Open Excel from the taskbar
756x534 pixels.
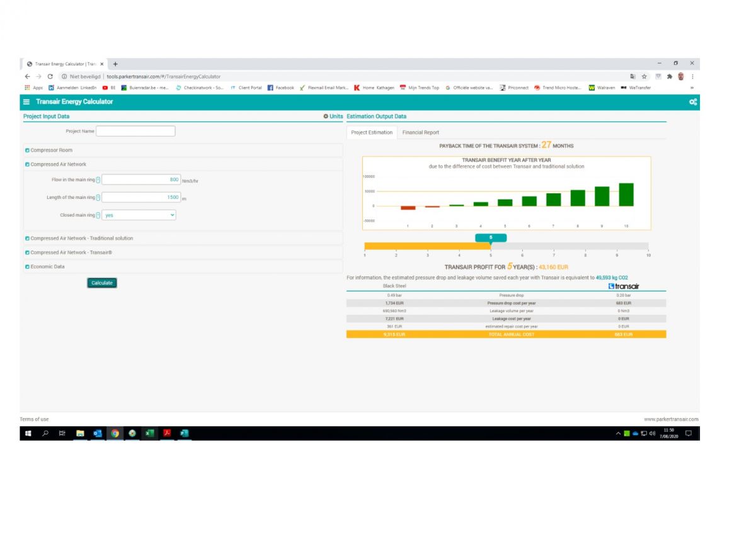pos(150,433)
